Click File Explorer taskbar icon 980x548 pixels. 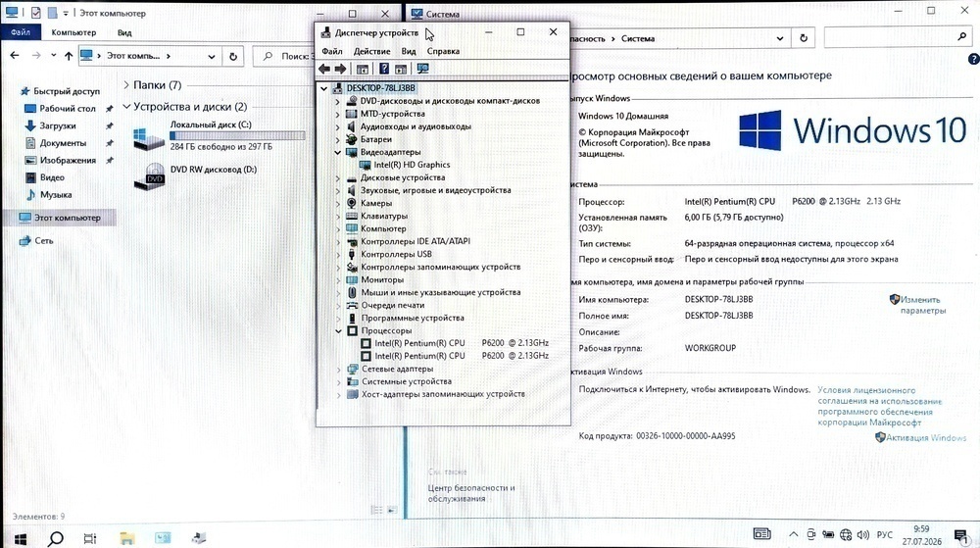pyautogui.click(x=126, y=538)
